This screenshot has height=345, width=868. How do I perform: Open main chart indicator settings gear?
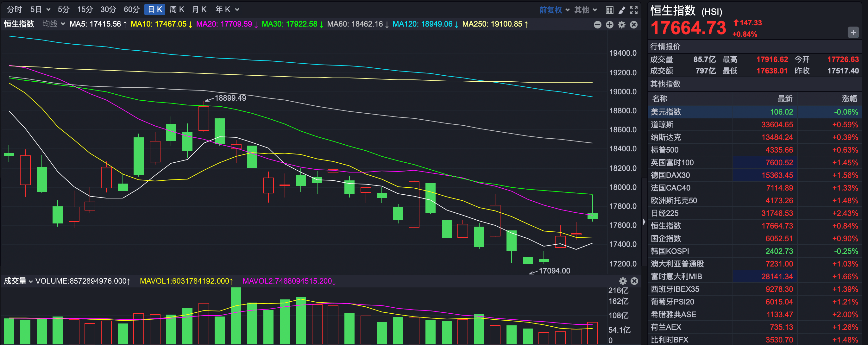coord(622,25)
